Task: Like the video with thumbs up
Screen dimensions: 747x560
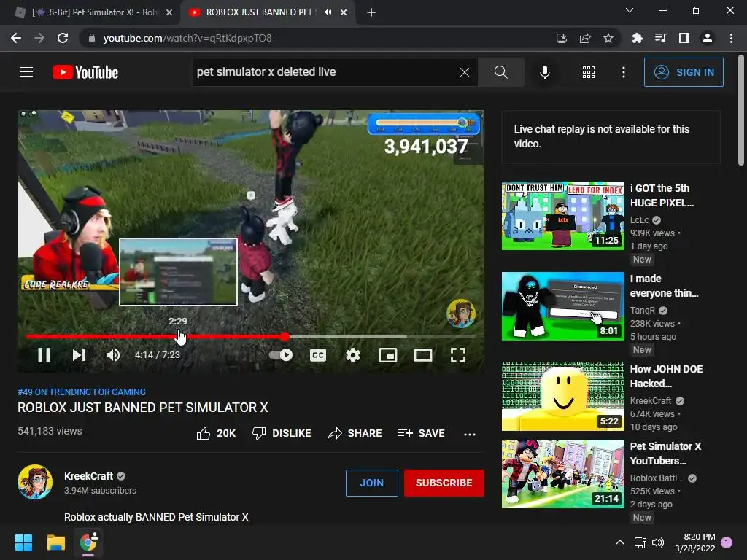Action: pyautogui.click(x=216, y=433)
